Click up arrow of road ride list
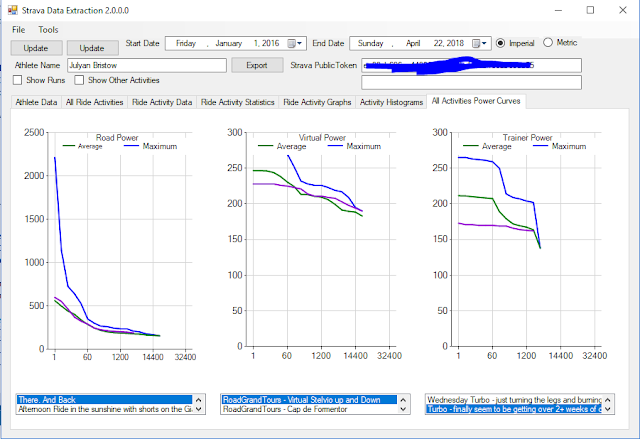This screenshot has height=439, width=640. 199,400
